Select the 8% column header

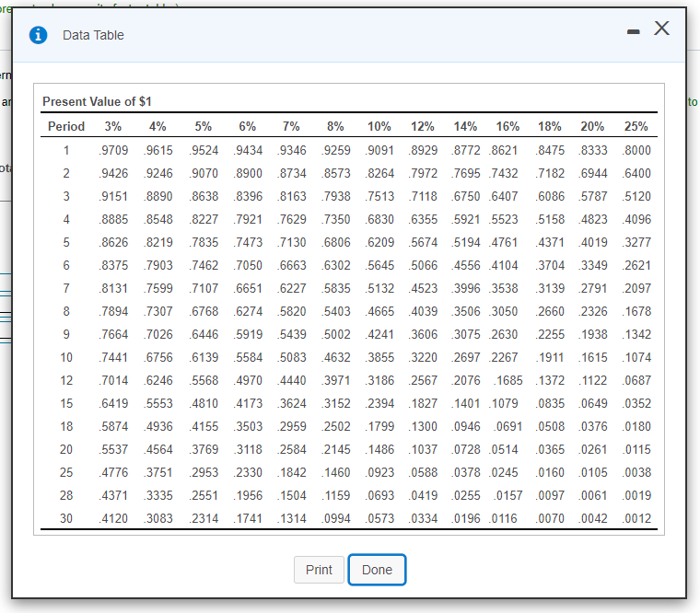coord(335,126)
